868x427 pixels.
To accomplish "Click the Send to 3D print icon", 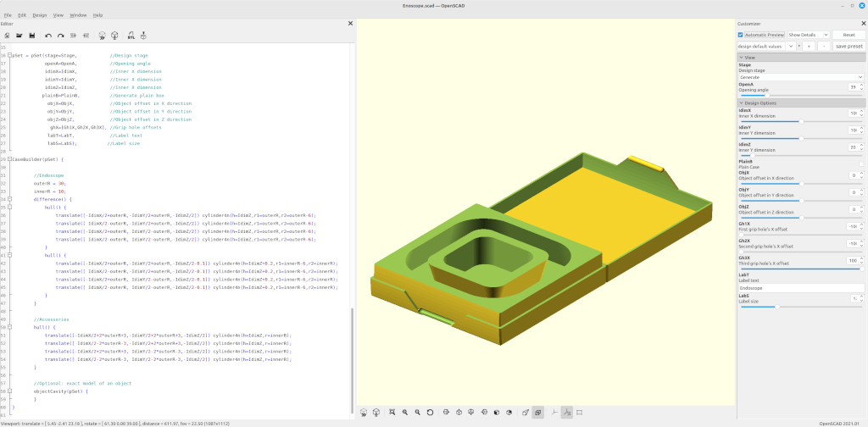I will 143,36.
